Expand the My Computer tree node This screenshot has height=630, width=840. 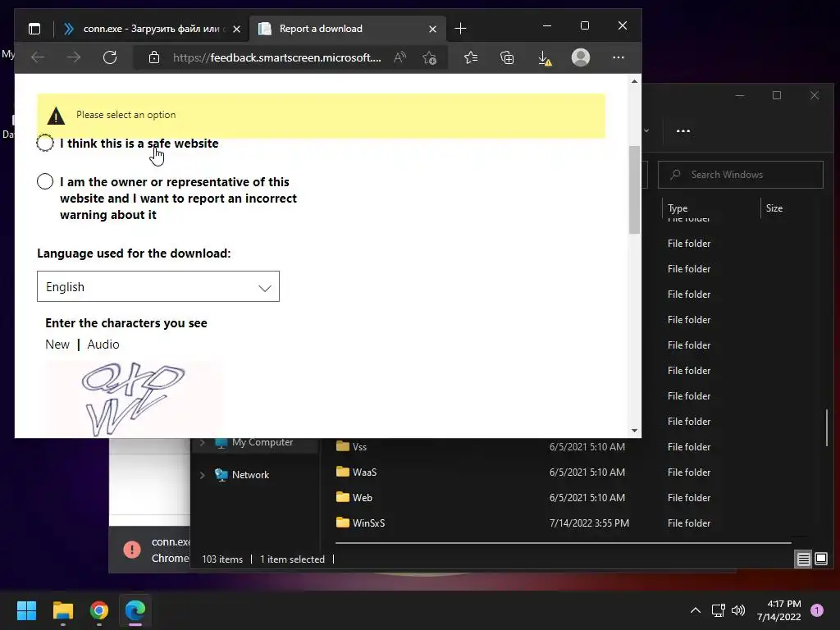(x=202, y=442)
